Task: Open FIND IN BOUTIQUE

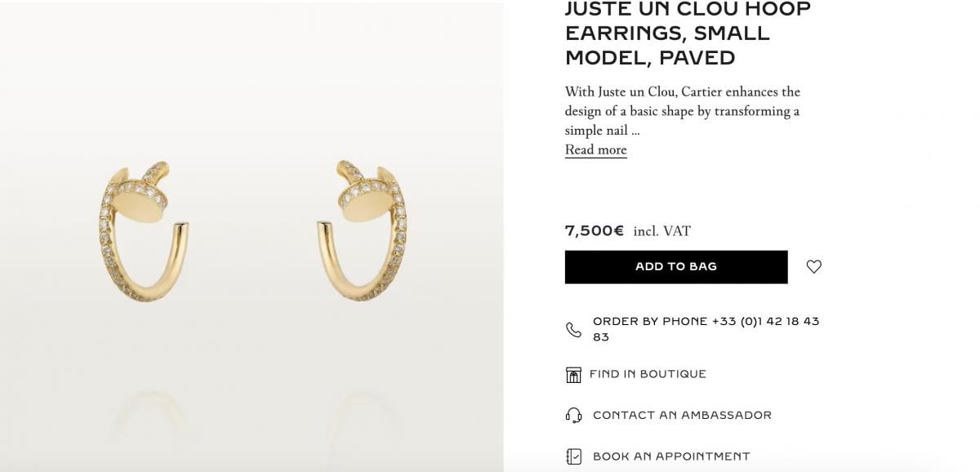Action: tap(647, 374)
